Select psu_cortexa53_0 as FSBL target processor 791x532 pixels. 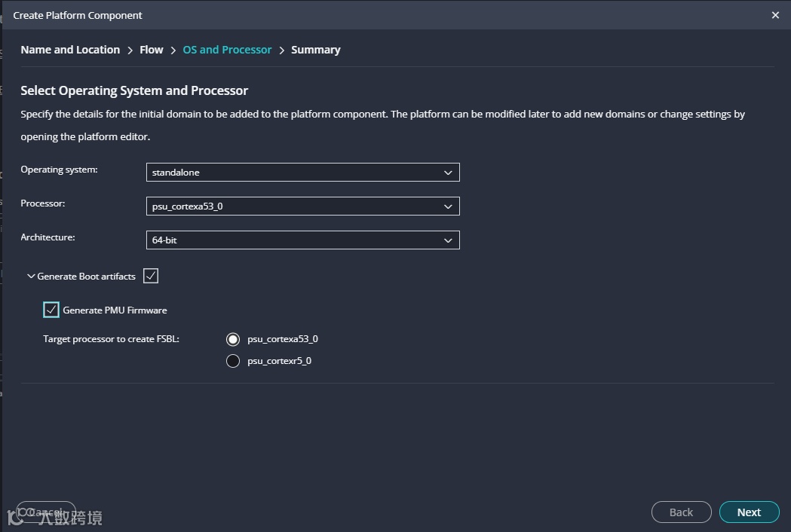tap(233, 339)
